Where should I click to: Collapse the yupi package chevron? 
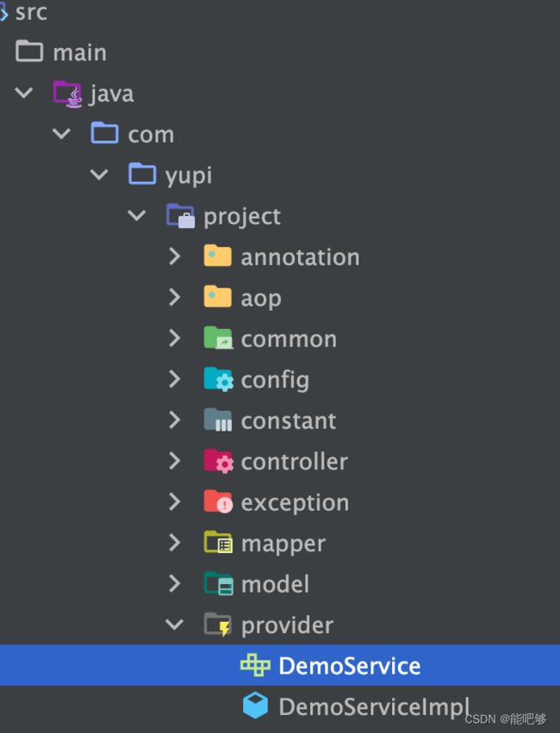[99, 175]
